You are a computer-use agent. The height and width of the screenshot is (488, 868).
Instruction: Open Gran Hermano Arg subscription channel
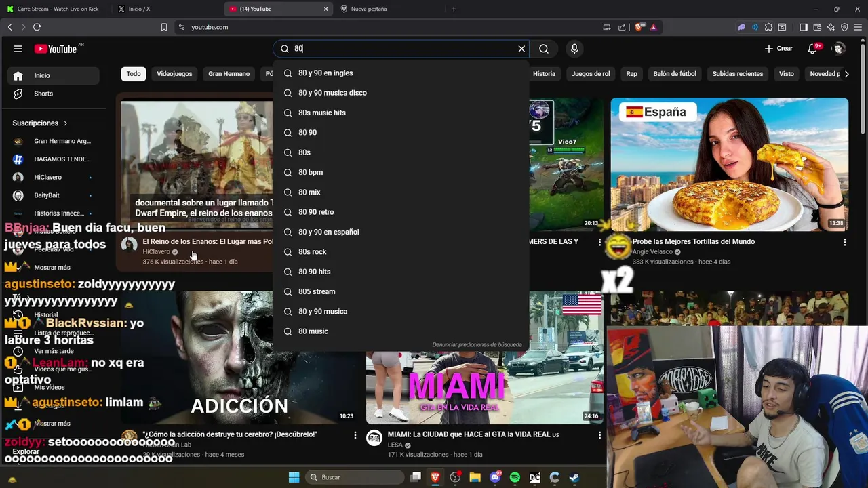coord(53,141)
